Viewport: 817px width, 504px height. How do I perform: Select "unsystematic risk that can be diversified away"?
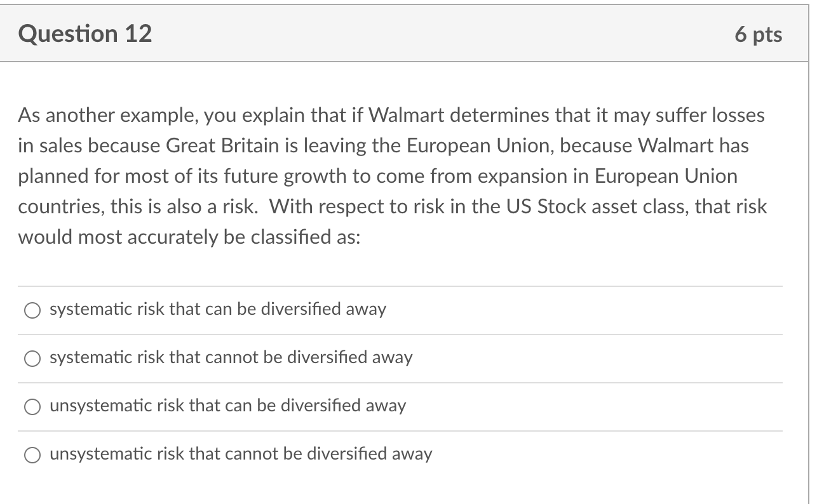point(227,406)
